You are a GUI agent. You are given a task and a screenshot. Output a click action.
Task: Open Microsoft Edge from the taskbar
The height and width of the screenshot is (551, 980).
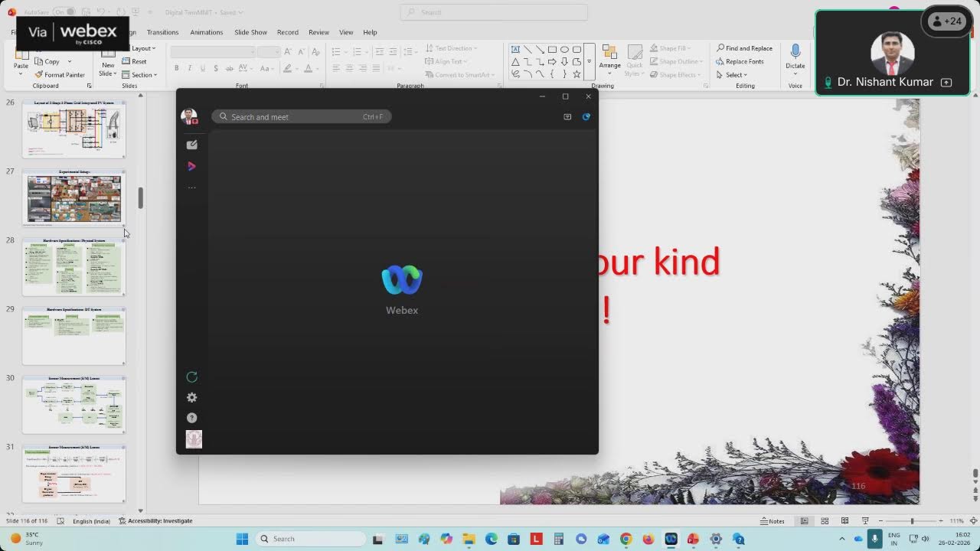tap(492, 539)
